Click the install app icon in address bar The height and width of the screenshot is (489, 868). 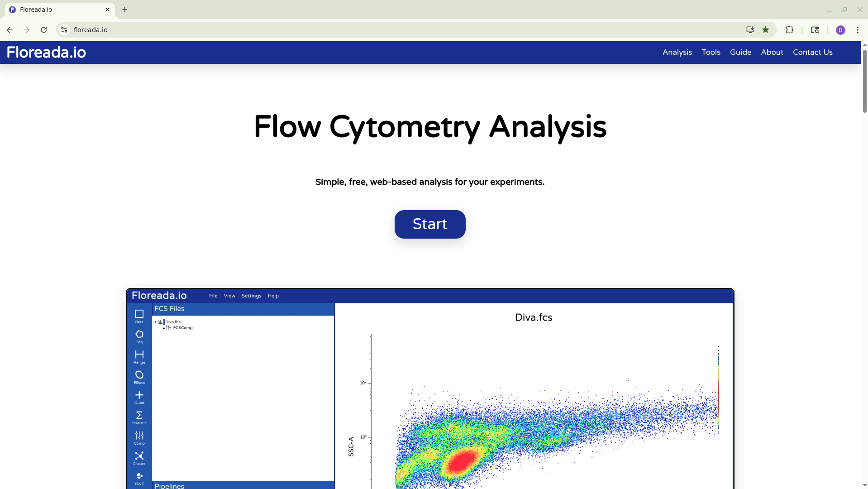(750, 30)
